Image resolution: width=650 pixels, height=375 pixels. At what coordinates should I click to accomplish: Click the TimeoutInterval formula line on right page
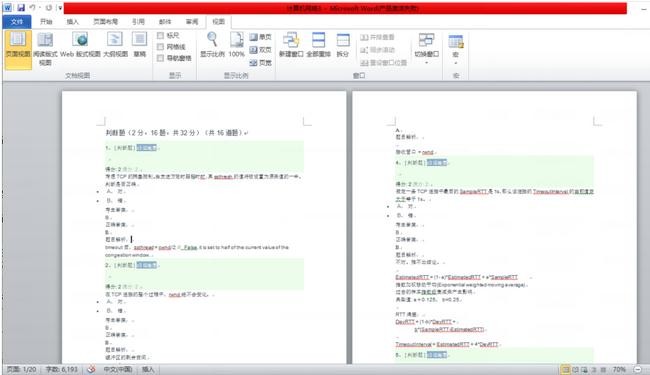click(x=448, y=344)
